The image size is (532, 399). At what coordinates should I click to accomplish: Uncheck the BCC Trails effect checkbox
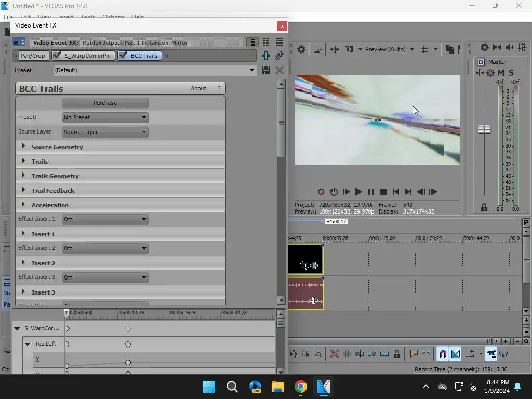[123, 55]
